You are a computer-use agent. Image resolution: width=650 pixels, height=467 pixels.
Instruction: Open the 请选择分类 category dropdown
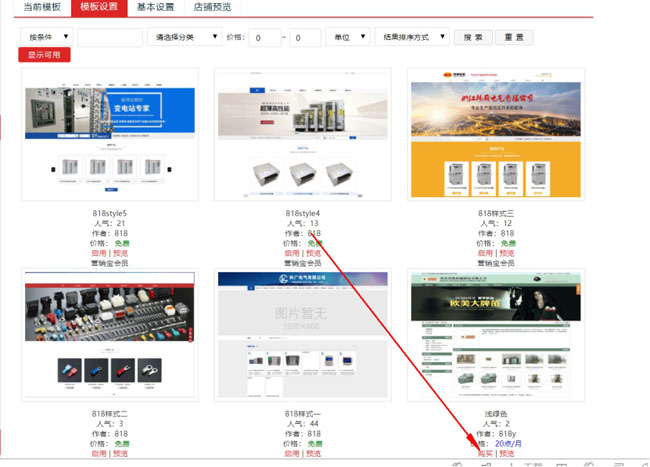click(184, 37)
